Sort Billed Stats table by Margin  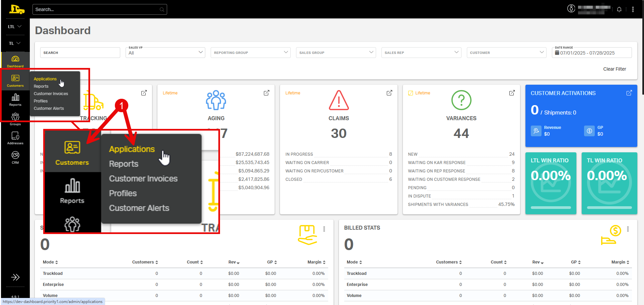point(620,262)
